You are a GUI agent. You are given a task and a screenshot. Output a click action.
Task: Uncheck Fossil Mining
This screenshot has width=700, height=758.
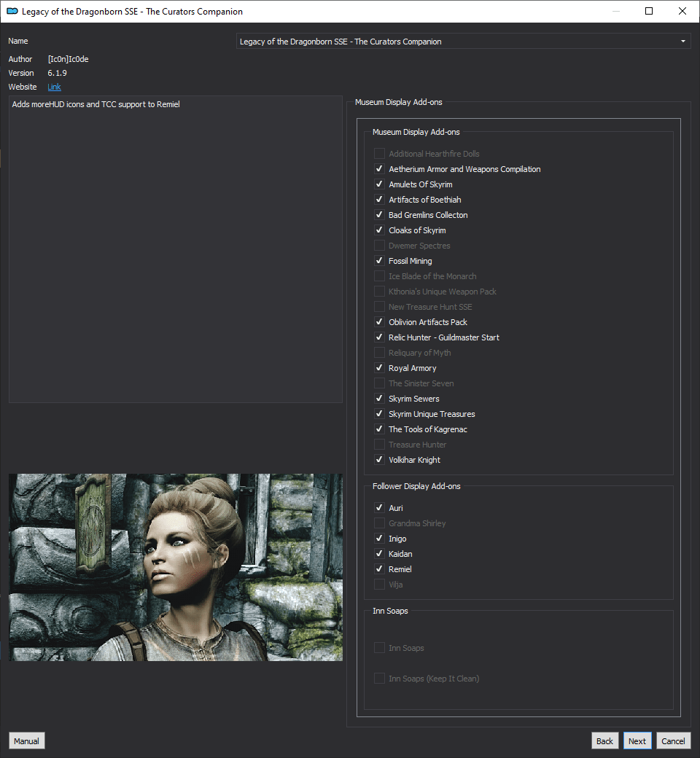pos(379,261)
